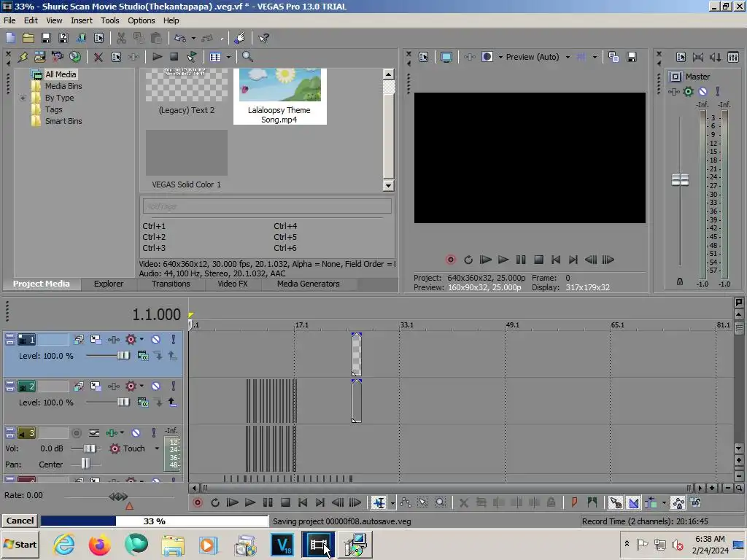Open the Preview (Auto) quality dropdown
Image resolution: width=747 pixels, height=560 pixels.
click(568, 57)
